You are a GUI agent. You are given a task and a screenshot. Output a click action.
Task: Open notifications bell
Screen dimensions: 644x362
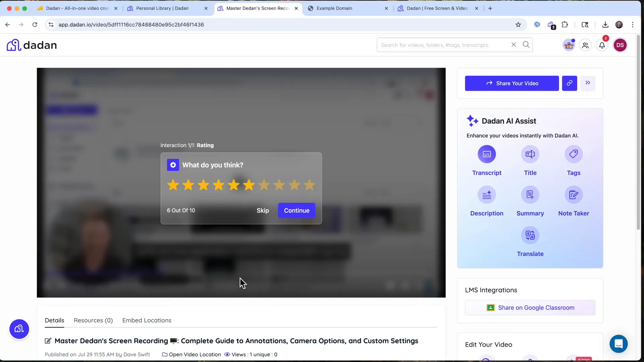click(x=602, y=45)
